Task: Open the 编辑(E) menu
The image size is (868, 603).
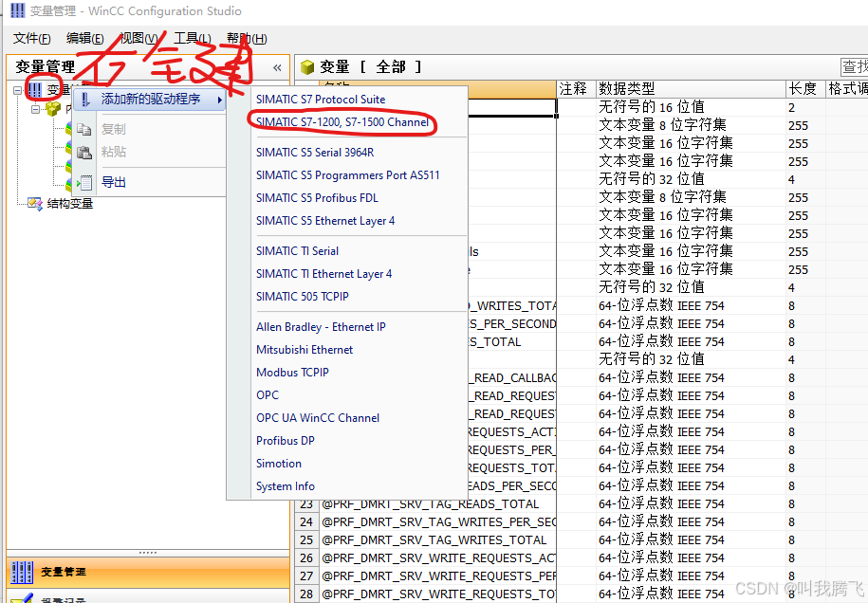Action: (x=84, y=38)
